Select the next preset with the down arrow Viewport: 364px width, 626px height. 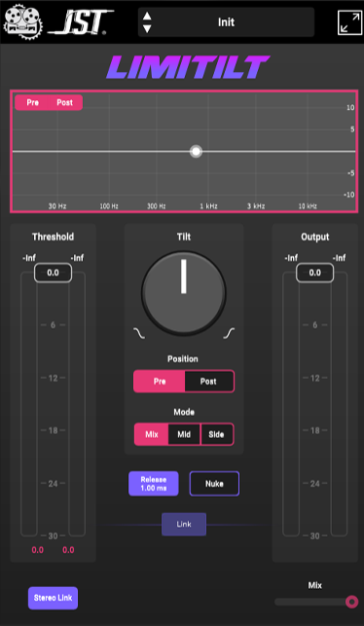click(x=147, y=29)
